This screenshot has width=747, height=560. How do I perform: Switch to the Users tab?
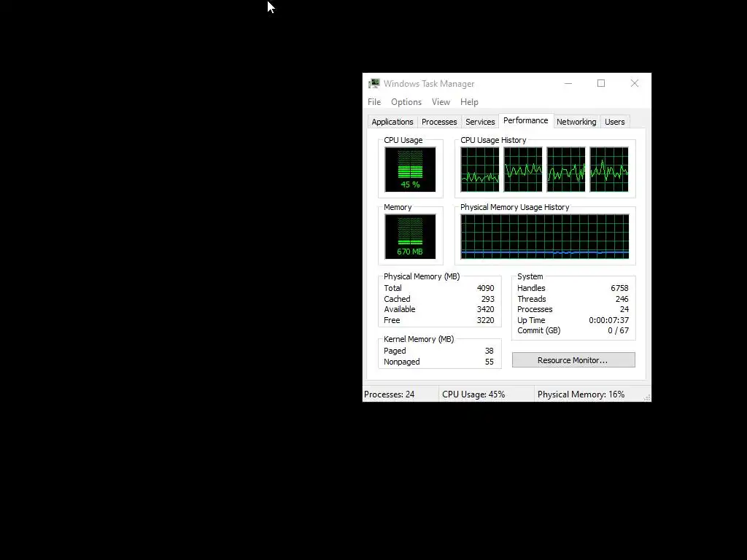[x=614, y=122]
